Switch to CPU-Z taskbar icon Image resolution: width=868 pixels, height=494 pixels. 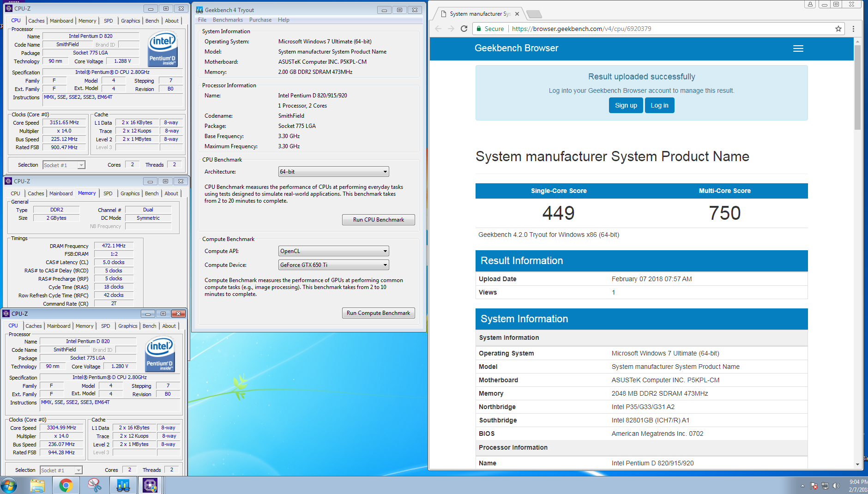[x=150, y=485]
